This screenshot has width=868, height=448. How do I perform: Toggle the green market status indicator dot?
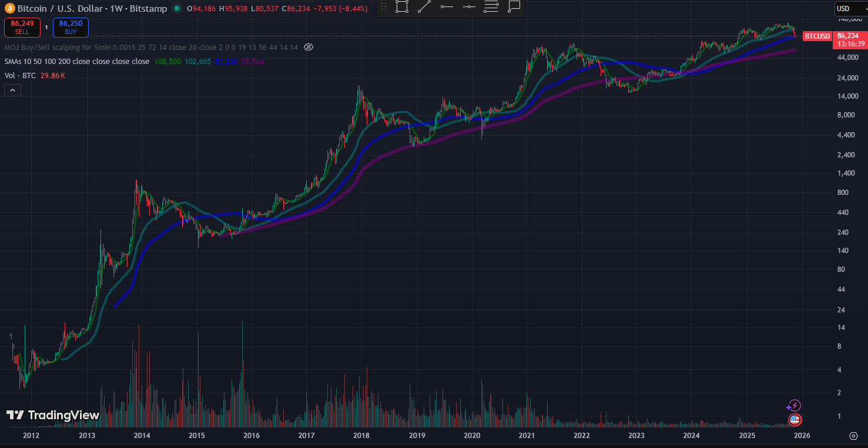176,9
